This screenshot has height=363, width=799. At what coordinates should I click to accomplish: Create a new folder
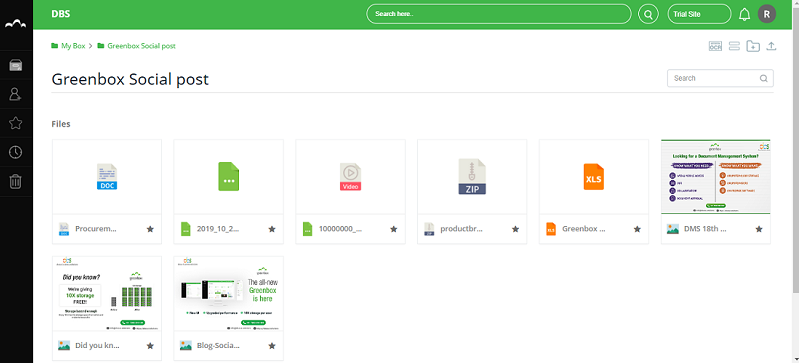coord(753,46)
